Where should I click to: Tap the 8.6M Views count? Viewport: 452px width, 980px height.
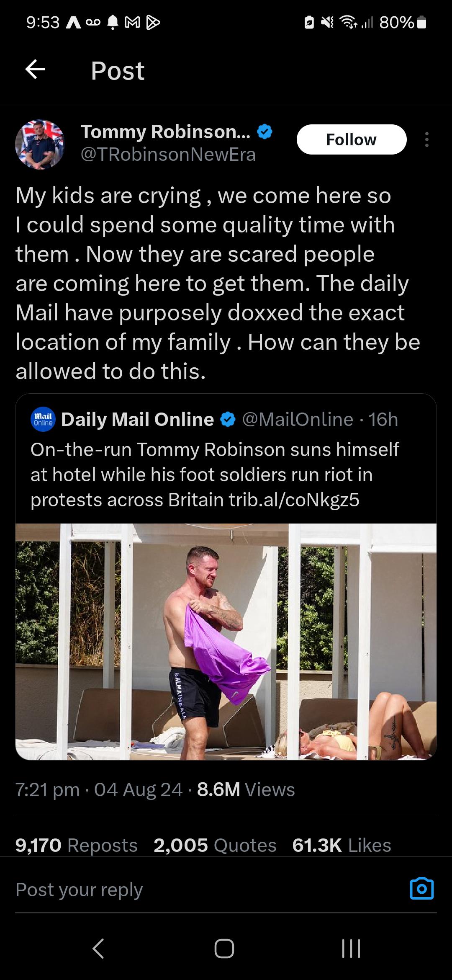246,789
